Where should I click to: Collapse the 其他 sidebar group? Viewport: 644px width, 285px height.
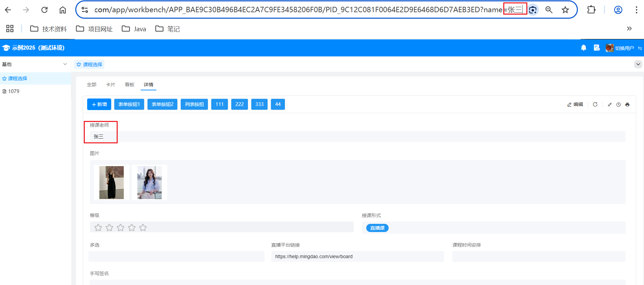pyautogui.click(x=65, y=64)
